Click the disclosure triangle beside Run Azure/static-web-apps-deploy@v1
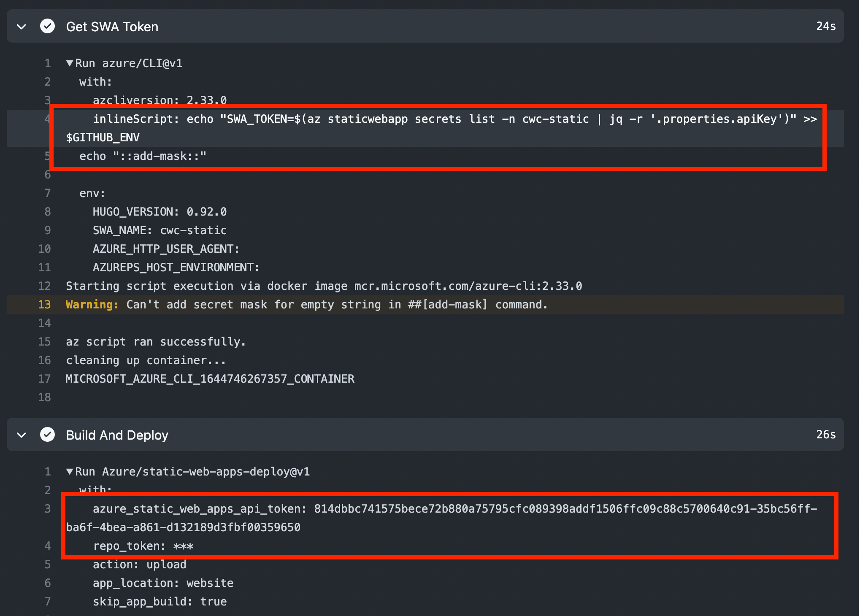Image resolution: width=860 pixels, height=616 pixels. coord(70,471)
